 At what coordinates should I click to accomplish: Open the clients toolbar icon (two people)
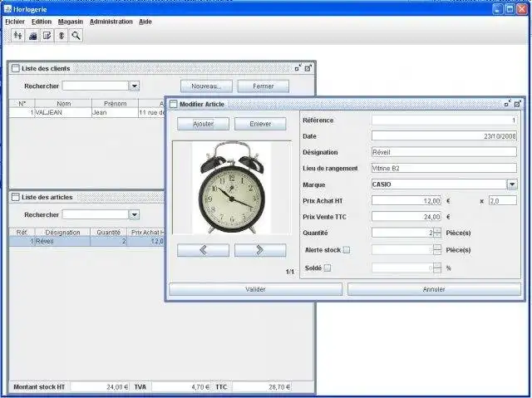pyautogui.click(x=17, y=35)
